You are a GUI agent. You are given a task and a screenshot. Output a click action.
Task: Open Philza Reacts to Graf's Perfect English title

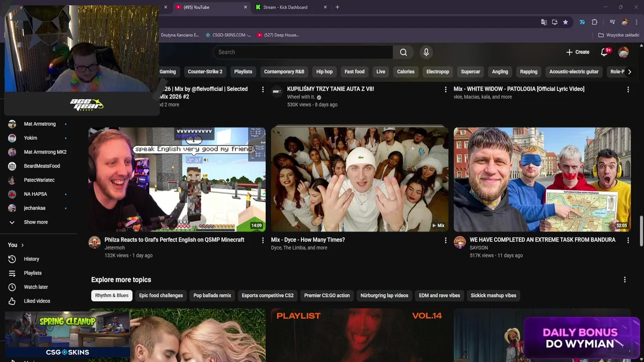pyautogui.click(x=174, y=240)
